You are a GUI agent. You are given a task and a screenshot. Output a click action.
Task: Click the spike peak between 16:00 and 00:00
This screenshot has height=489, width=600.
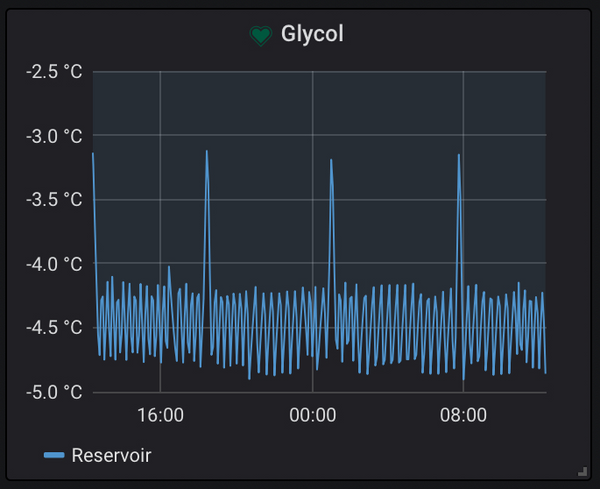(x=207, y=152)
